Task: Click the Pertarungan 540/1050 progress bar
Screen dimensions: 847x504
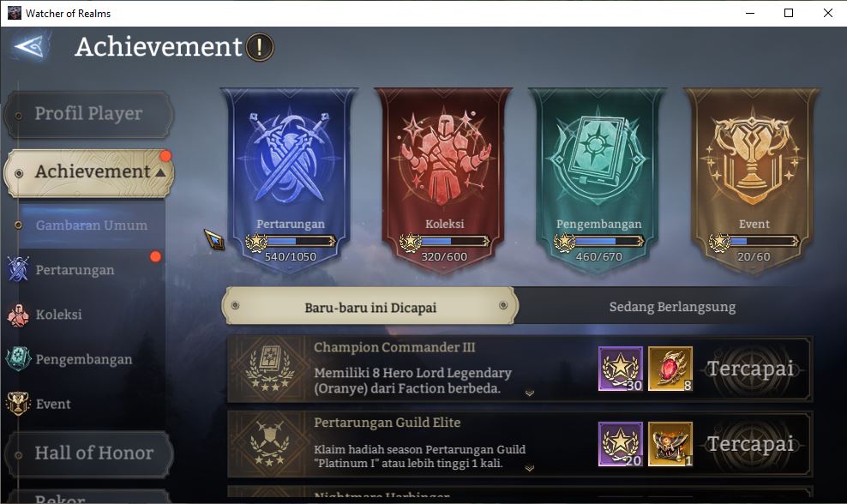Action: [291, 241]
